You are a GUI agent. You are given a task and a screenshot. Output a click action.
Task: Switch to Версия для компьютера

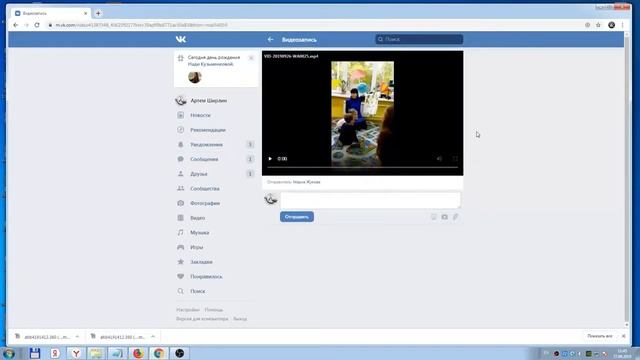202,319
